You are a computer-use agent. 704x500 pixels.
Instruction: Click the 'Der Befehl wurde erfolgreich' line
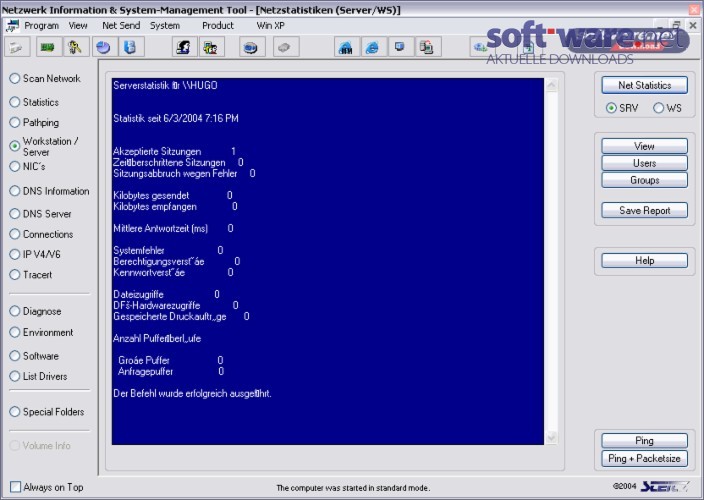(192, 394)
